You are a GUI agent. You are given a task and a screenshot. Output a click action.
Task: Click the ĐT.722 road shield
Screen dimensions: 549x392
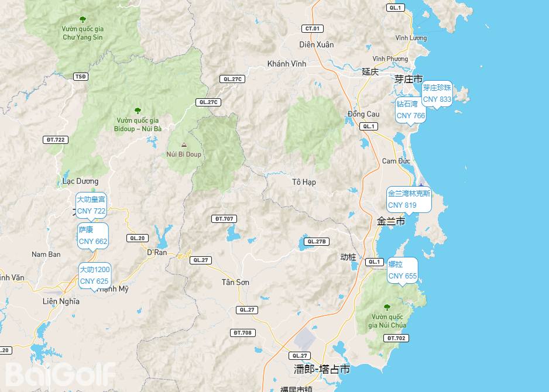coord(56,140)
